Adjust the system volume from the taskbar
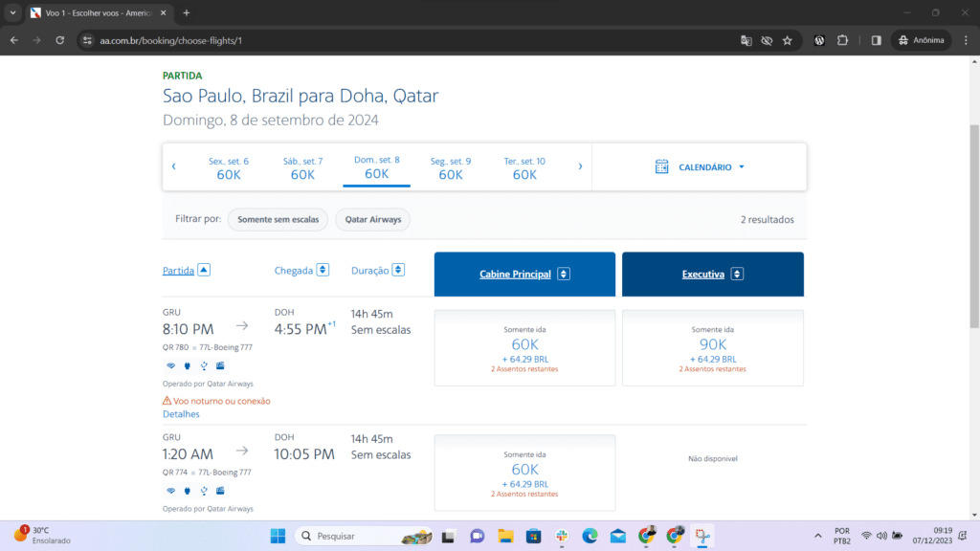This screenshot has width=980, height=551. tap(880, 536)
